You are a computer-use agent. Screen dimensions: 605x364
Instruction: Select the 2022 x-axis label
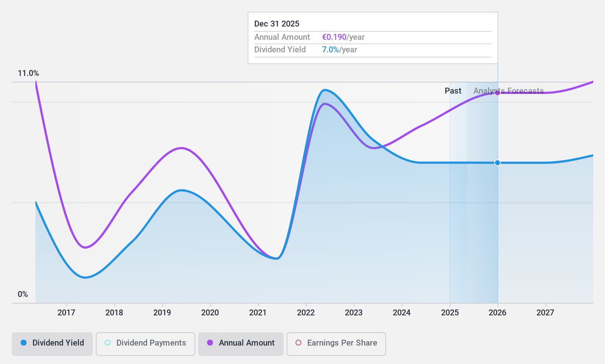[306, 313]
